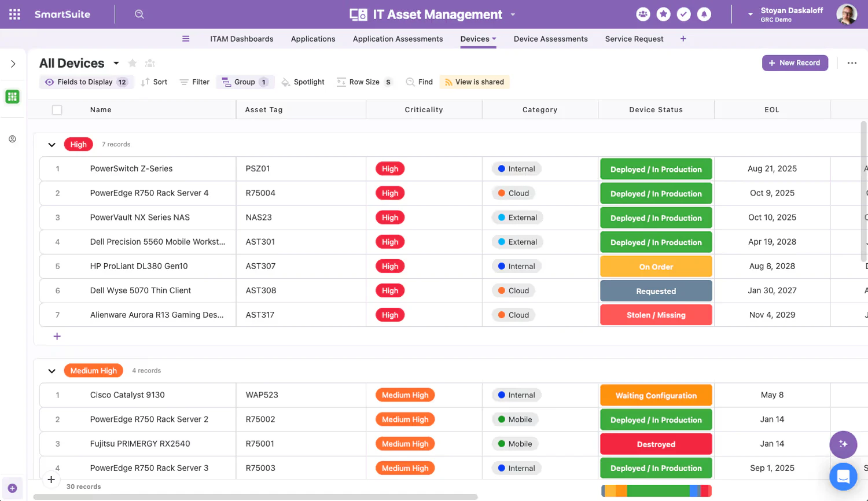Switch to the ITAM Dashboards tab

[242, 39]
